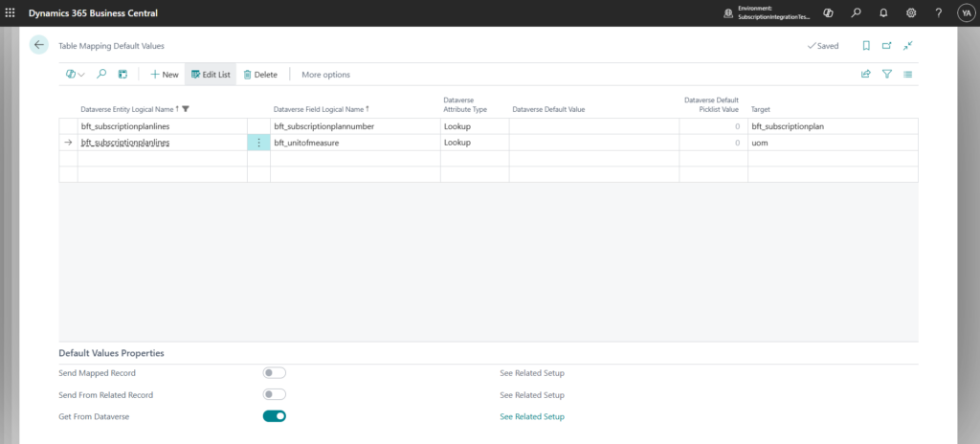This screenshot has height=444, width=980.
Task: Click the back arrow button
Action: click(39, 45)
